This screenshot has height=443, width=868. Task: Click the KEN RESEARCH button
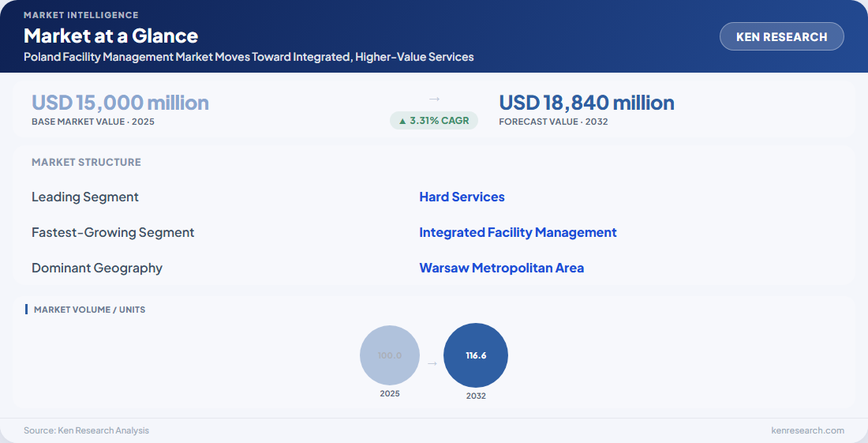tap(782, 36)
